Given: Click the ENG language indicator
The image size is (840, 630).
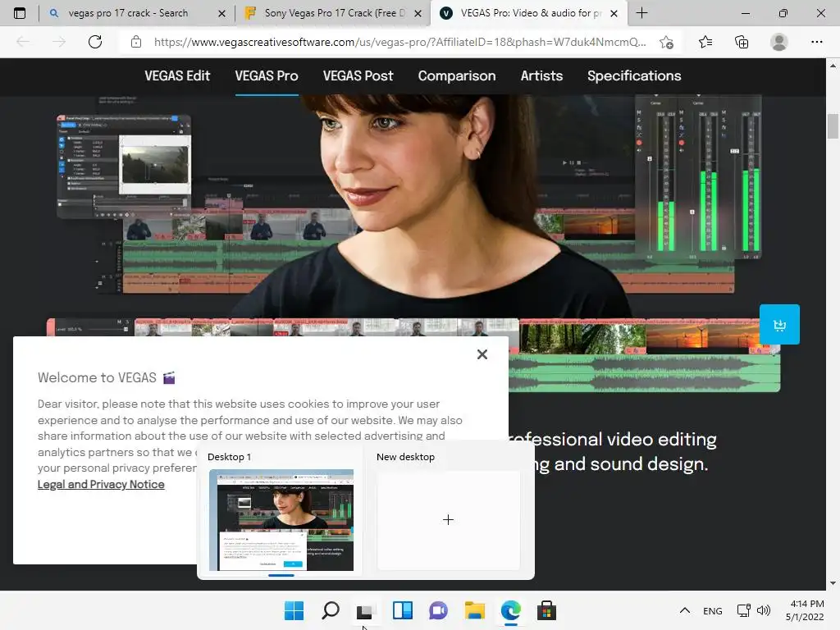Looking at the screenshot, I should point(713,610).
